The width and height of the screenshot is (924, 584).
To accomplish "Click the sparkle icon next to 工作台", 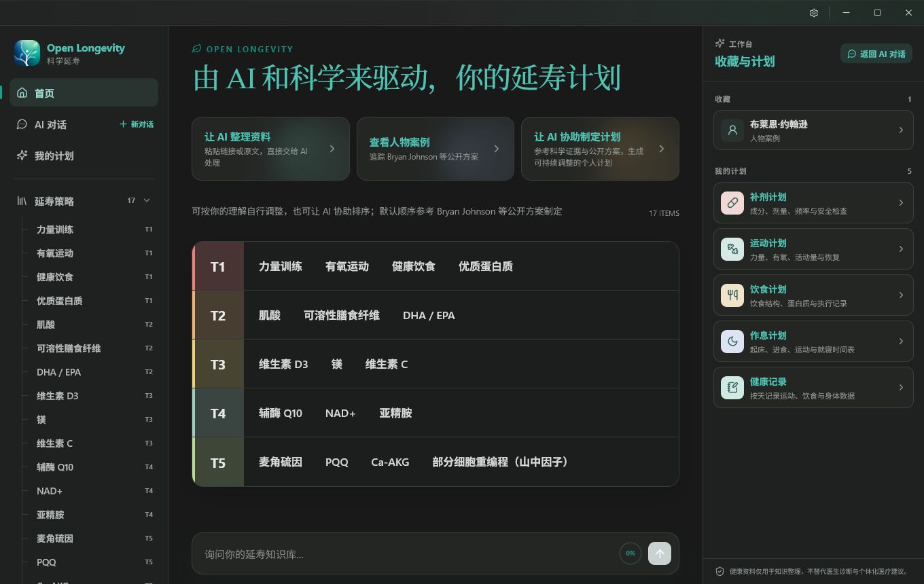I will tap(720, 43).
